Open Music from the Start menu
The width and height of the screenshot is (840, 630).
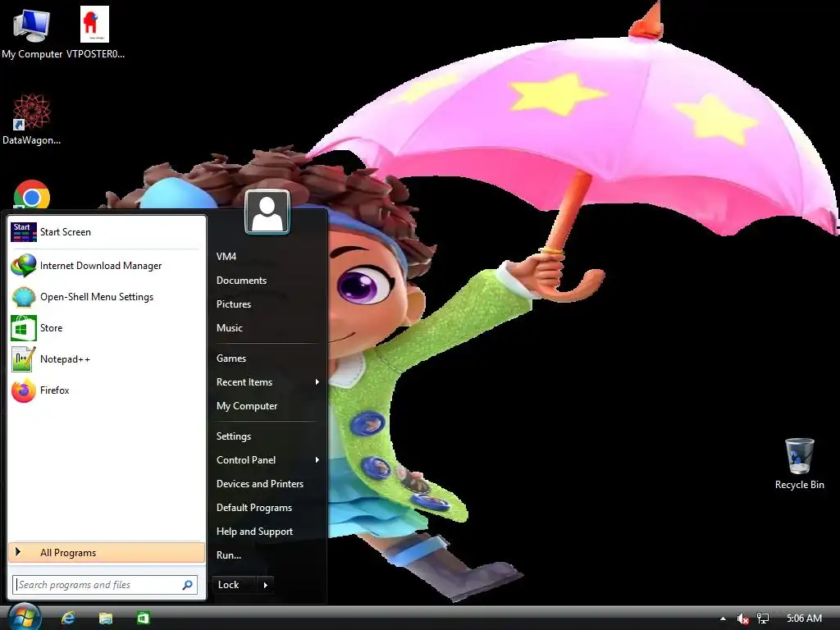pos(230,328)
